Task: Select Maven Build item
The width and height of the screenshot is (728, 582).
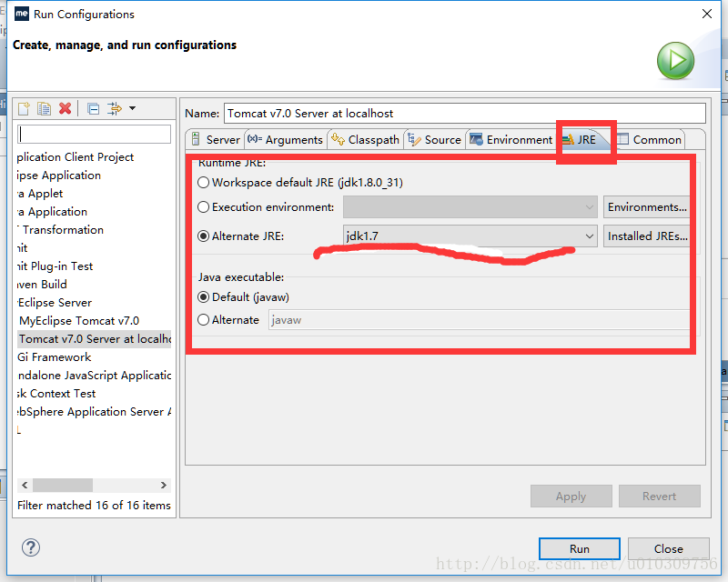Action: 42,284
